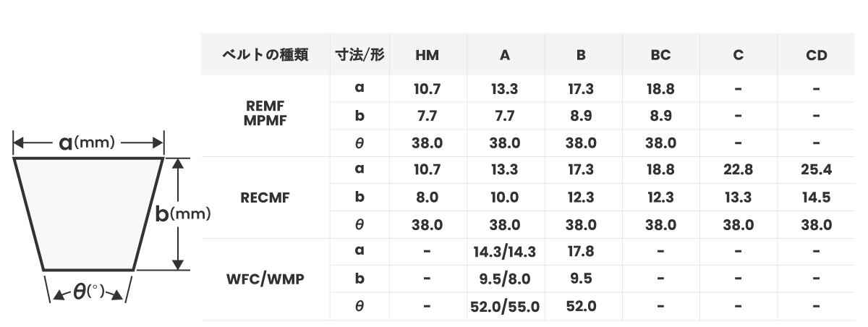
Task: Click the 9.5/8.0 value cell
Action: pyautogui.click(x=505, y=279)
